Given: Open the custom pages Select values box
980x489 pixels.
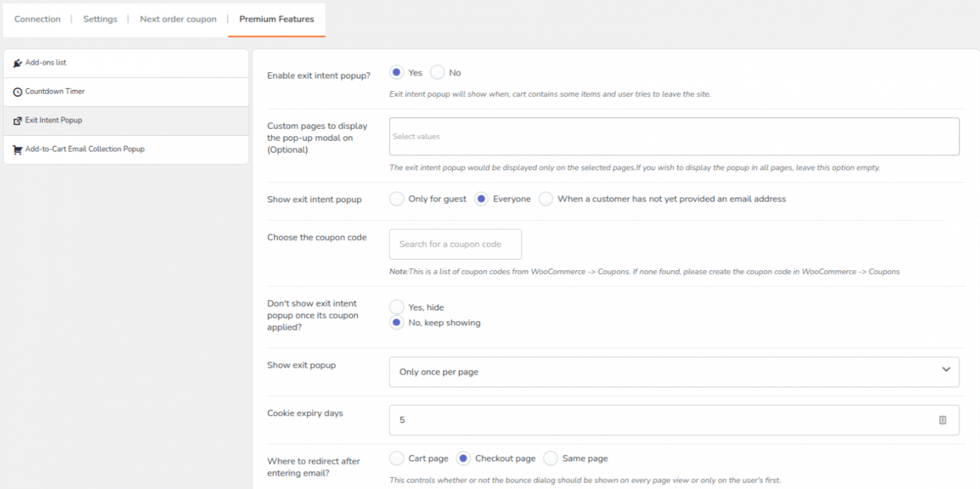Looking at the screenshot, I should coord(674,136).
